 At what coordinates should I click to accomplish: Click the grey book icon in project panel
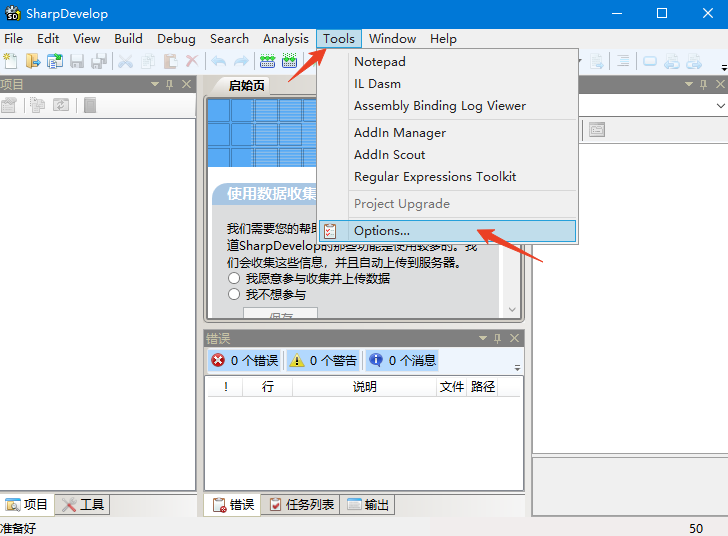(x=90, y=105)
